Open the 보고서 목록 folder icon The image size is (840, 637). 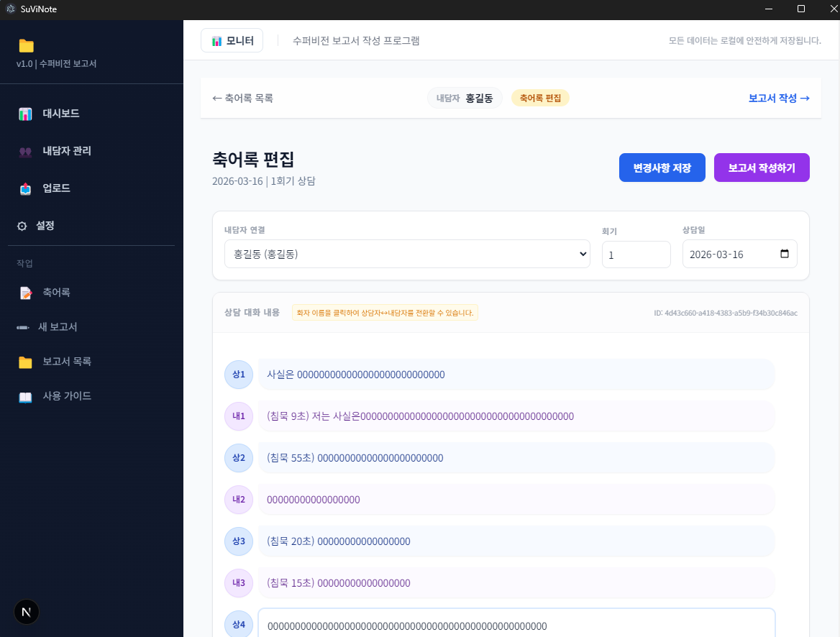27,361
